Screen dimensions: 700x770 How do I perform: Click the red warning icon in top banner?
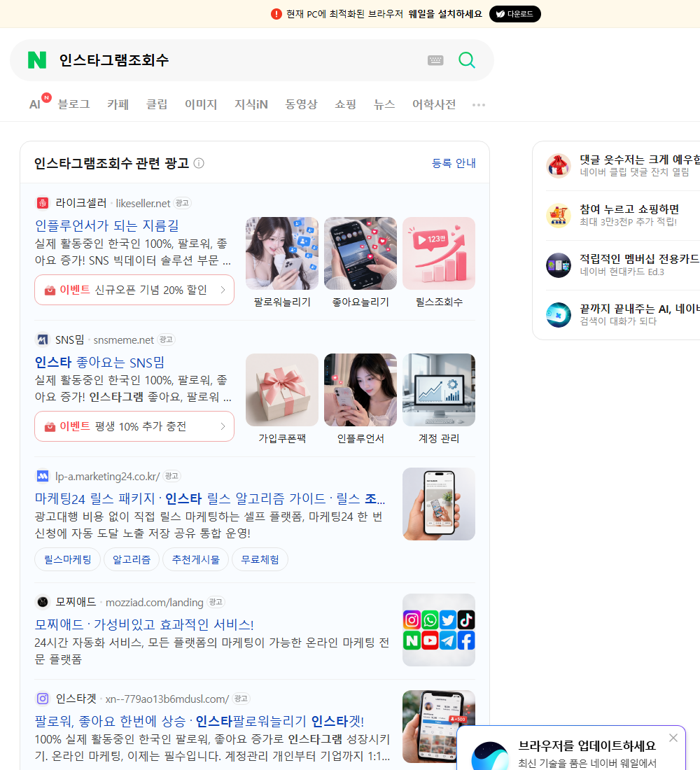click(x=276, y=14)
